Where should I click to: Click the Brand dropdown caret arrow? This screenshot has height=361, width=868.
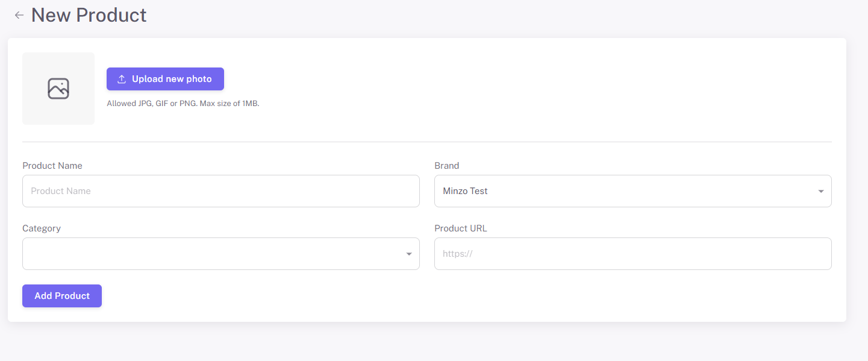[820, 192]
